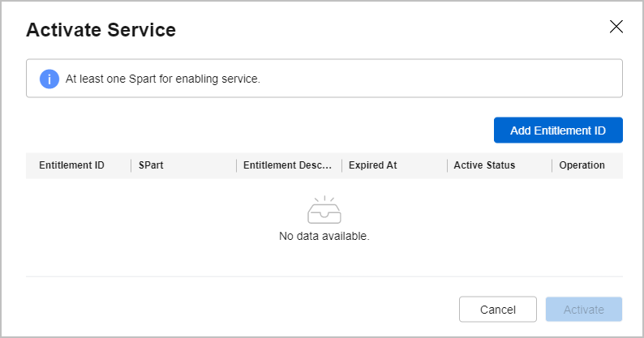Click divider between Expired At and Active Status

pyautogui.click(x=447, y=165)
